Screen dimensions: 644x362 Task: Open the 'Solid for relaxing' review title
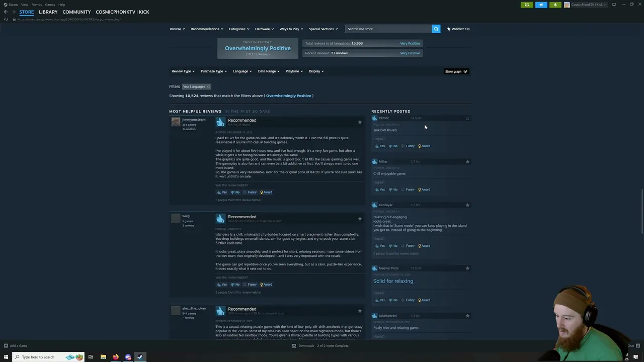click(393, 281)
